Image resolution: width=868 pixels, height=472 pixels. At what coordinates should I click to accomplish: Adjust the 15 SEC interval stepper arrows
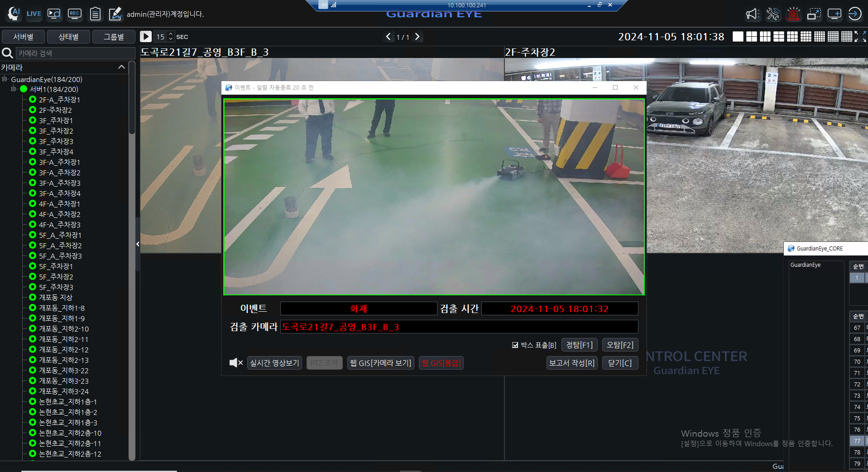(x=171, y=37)
